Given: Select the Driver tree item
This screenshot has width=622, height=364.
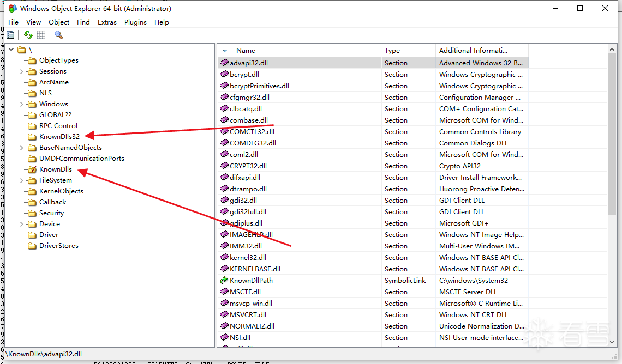Looking at the screenshot, I should tap(49, 235).
